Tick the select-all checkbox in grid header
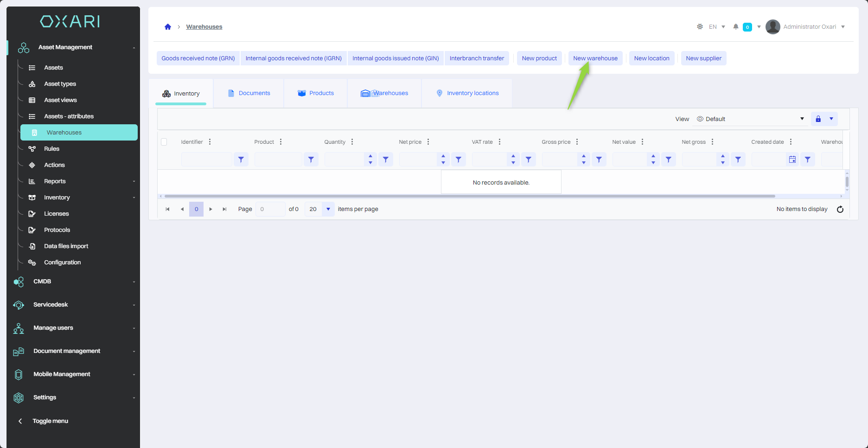The width and height of the screenshot is (868, 448). click(164, 142)
